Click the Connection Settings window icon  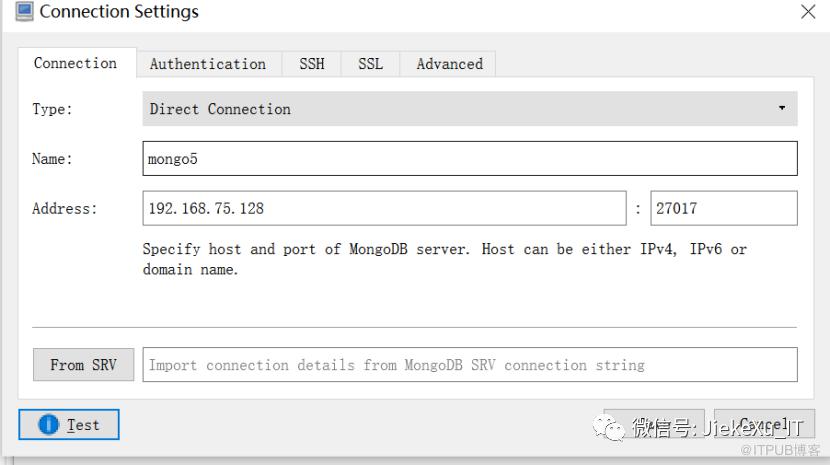pos(24,12)
